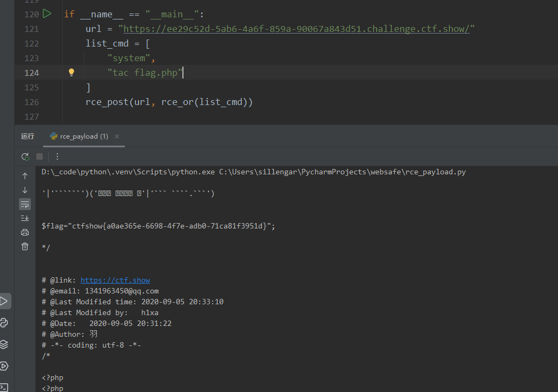Click line number 121 in the gutter

coord(32,29)
